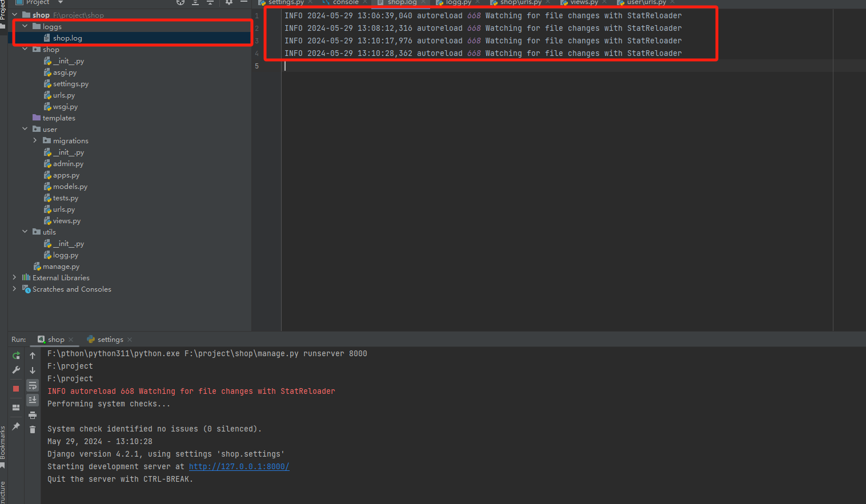Screen dimensions: 866x504
Task: Expand all nodes in the Project toolbar
Action: click(x=195, y=2)
